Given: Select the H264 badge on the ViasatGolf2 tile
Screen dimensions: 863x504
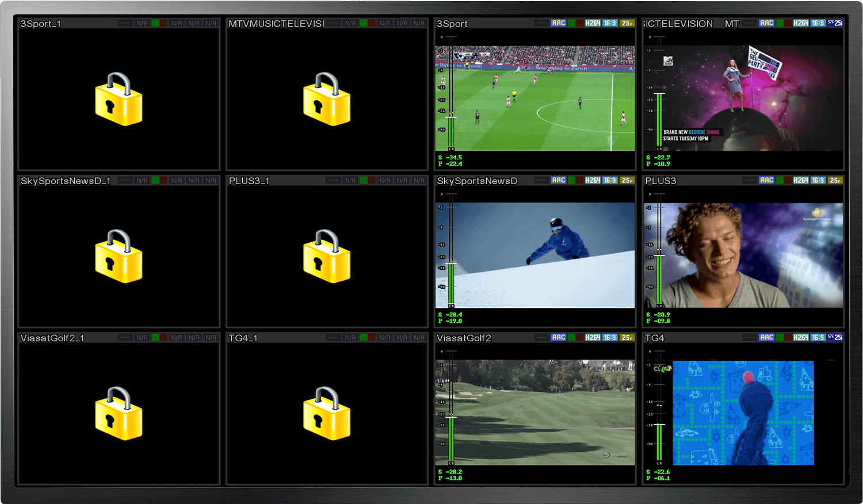Looking at the screenshot, I should point(593,337).
